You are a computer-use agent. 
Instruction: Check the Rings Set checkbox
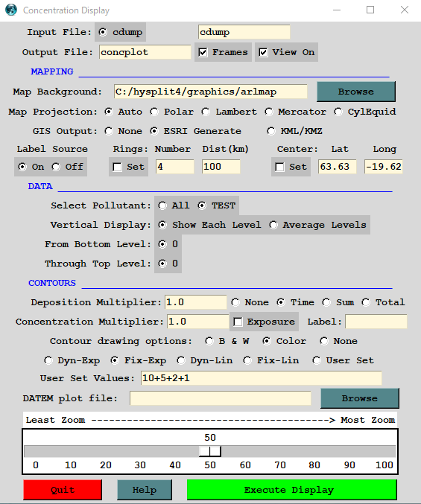[118, 167]
